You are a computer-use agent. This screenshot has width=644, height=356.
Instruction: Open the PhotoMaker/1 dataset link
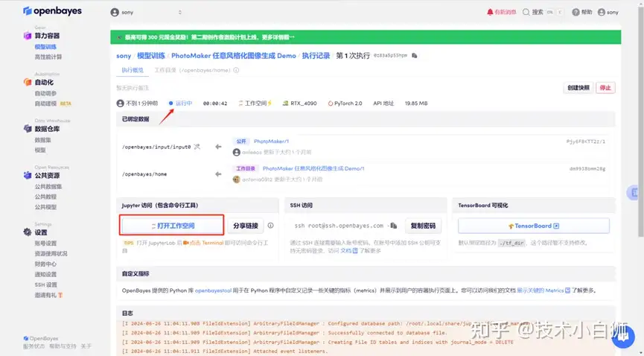[x=271, y=141]
